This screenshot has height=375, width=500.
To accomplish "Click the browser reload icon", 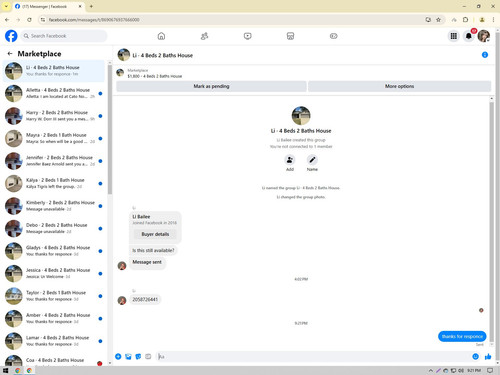I will 29,20.
